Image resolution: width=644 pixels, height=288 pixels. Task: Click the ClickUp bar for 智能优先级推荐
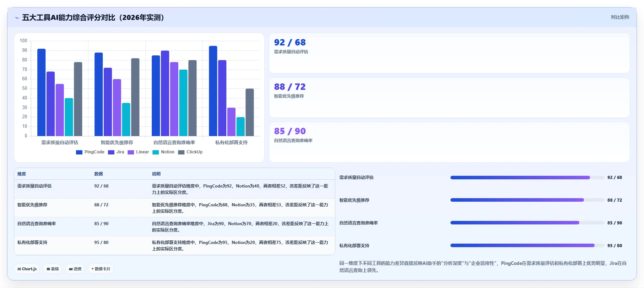click(135, 97)
